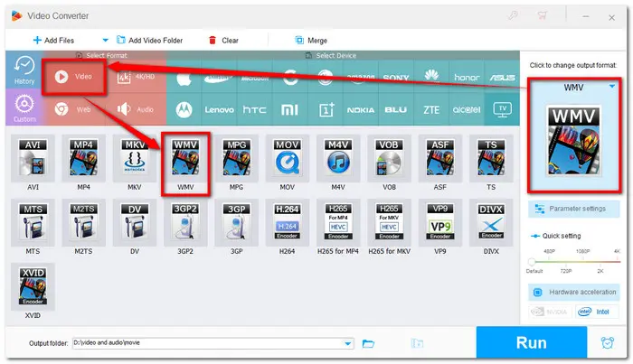Screen dimensions: 633x364
Task: Choose the XVID encoder format
Action: [x=33, y=286]
